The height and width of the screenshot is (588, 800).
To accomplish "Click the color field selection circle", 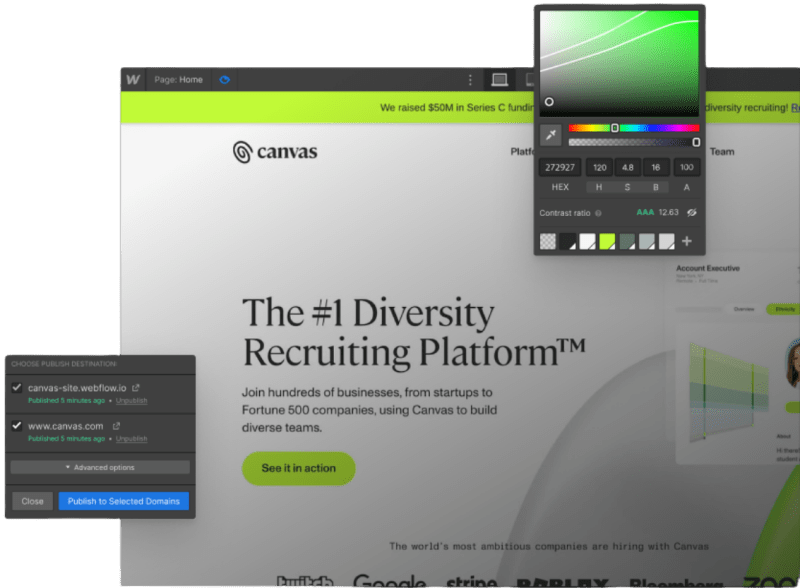I will (549, 102).
